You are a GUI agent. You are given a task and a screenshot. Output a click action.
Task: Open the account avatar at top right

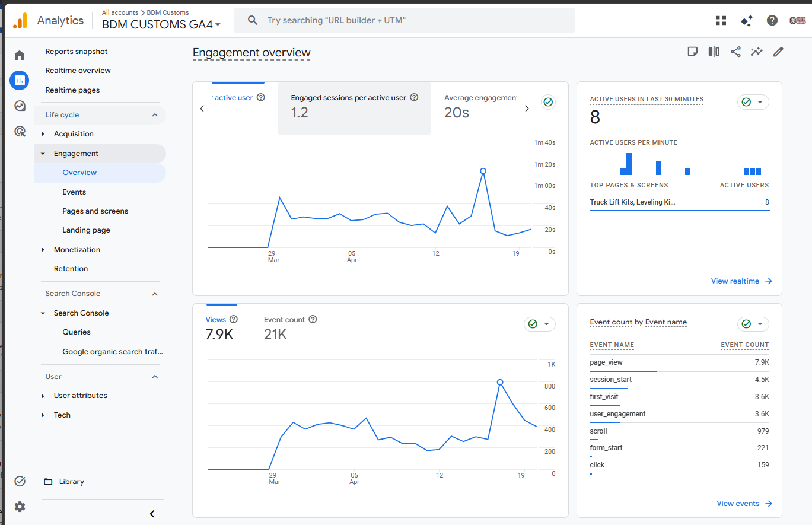pyautogui.click(x=797, y=20)
